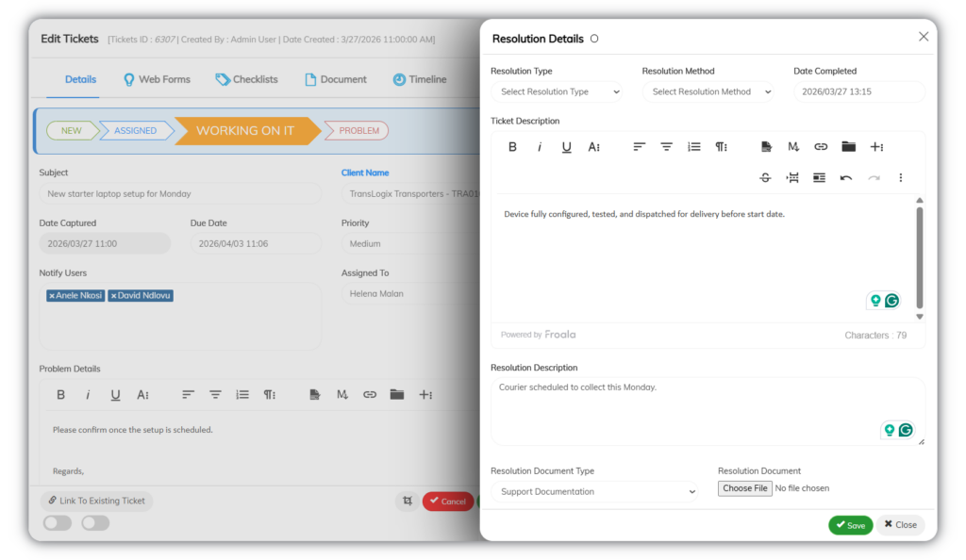Click the Close button in Resolution Details
The height and width of the screenshot is (560, 966).
900,524
